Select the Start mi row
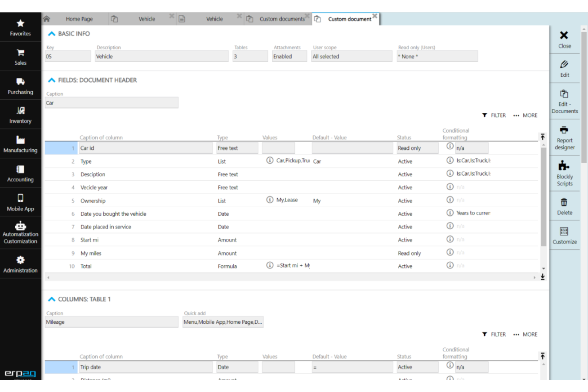This screenshot has width=588, height=392. pyautogui.click(x=291, y=240)
